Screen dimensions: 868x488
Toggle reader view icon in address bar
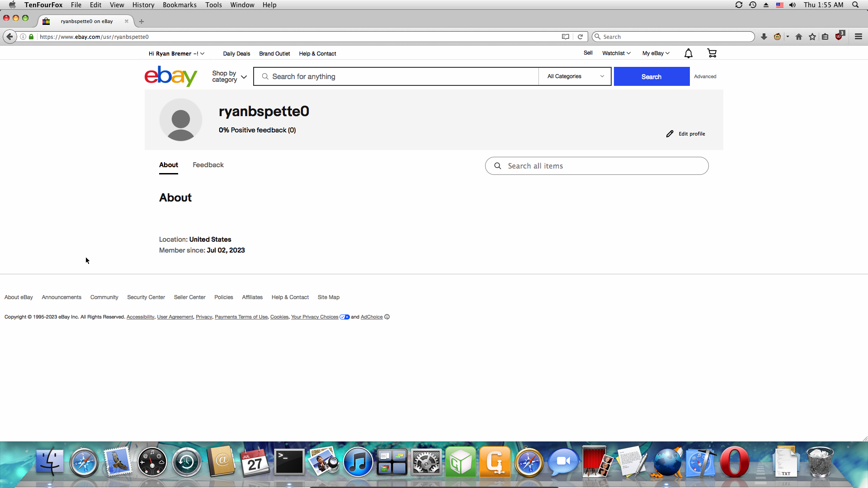(x=565, y=37)
